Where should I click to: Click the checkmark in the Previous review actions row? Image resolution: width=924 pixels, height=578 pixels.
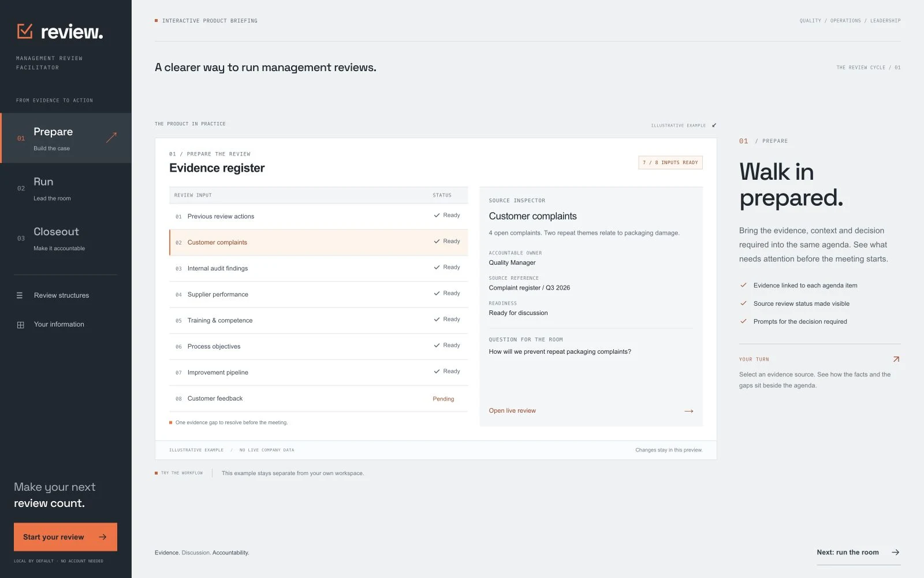pos(437,215)
